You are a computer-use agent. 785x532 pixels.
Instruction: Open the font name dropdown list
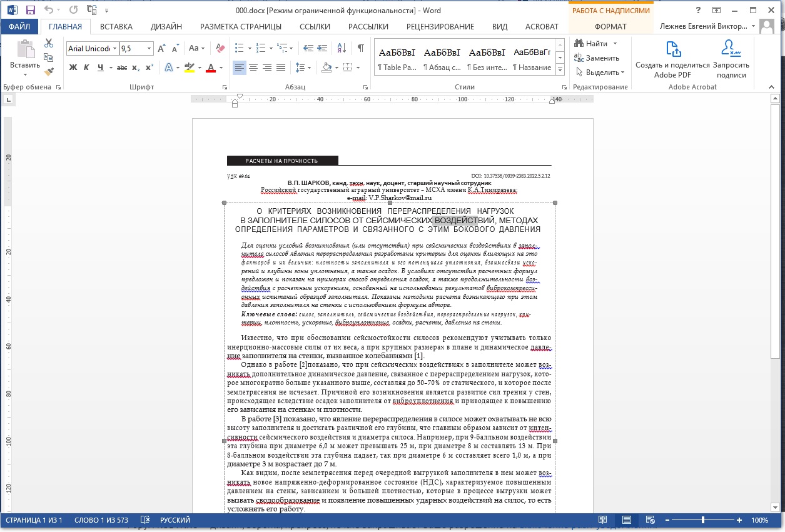(114, 49)
